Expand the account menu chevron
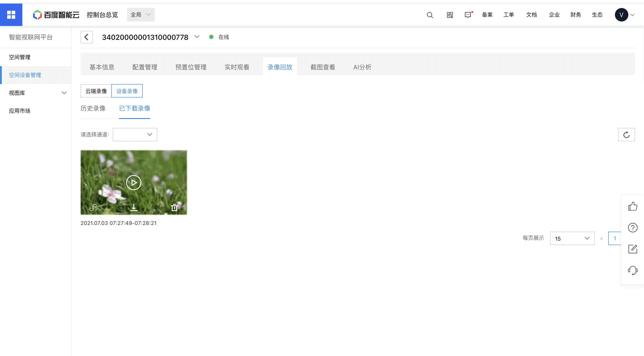This screenshot has height=356, width=644. pos(633,15)
